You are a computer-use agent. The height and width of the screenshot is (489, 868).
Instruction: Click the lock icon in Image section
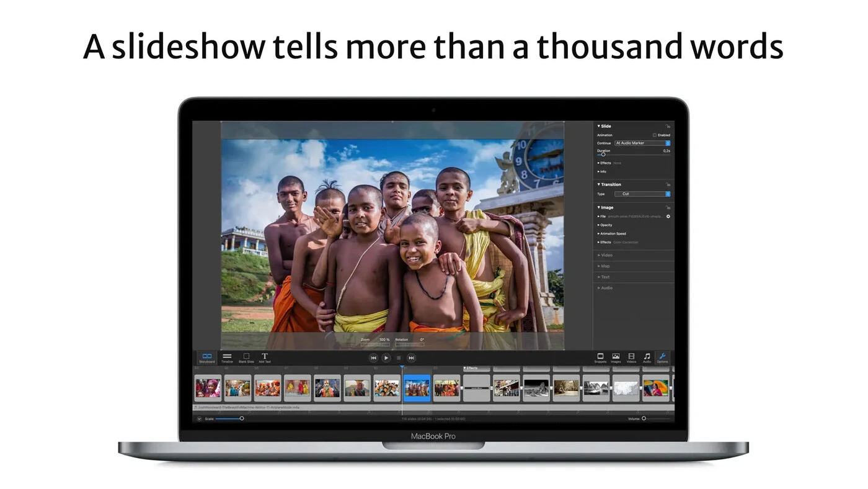668,207
